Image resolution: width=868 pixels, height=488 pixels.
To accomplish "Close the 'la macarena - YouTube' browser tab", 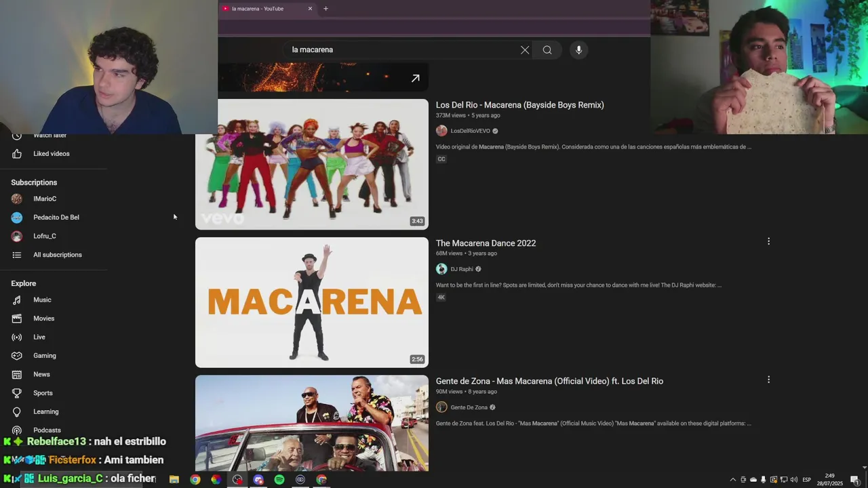I will (310, 9).
